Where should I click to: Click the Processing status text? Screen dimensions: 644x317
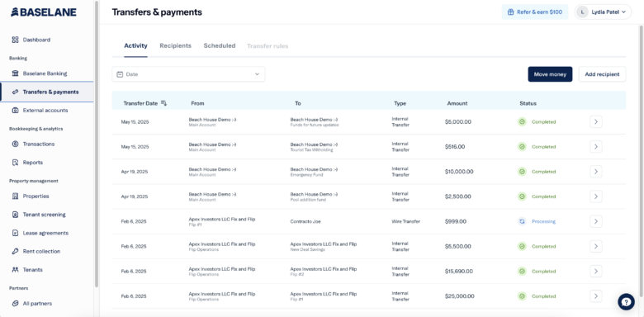pyautogui.click(x=543, y=221)
